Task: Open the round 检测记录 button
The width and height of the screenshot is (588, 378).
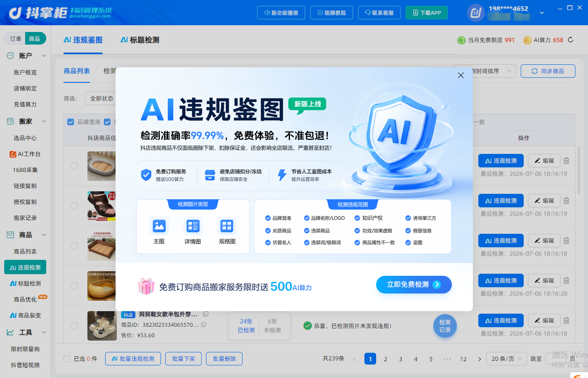Action: point(445,326)
